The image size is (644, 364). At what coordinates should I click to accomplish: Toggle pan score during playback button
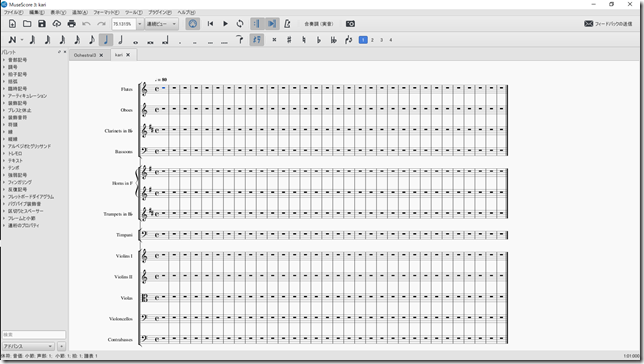[x=272, y=24]
